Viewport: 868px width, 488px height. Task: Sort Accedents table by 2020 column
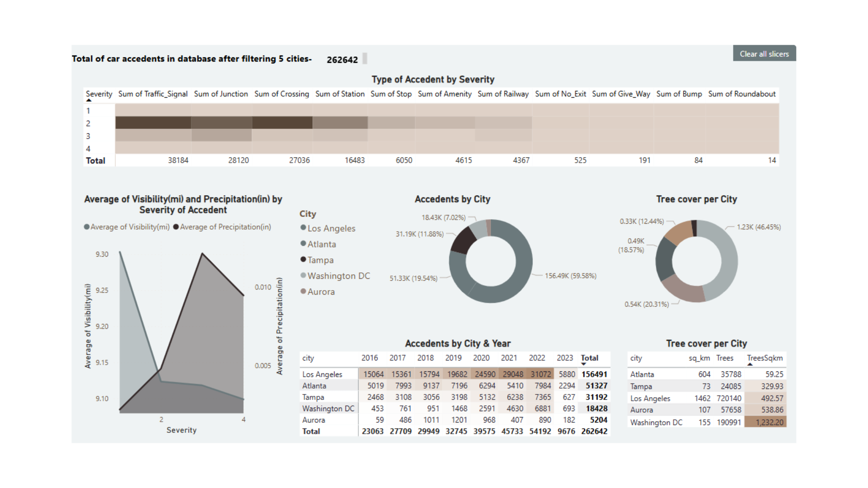click(481, 358)
